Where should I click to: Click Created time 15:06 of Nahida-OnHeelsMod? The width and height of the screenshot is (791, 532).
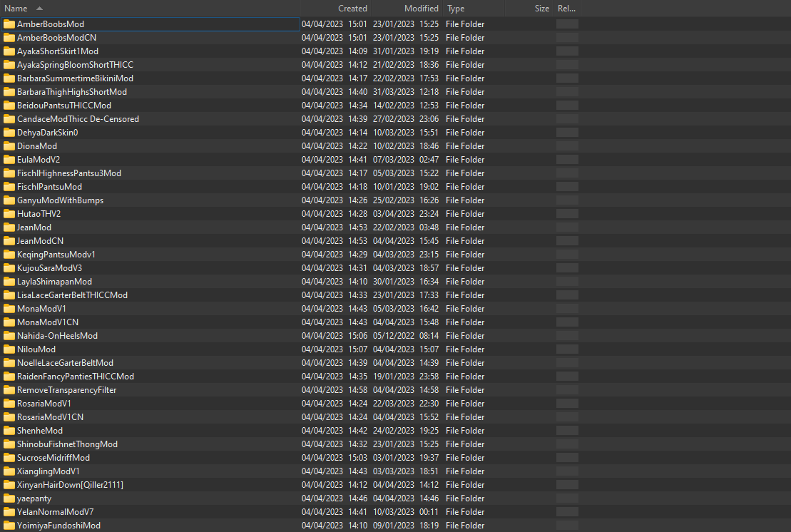(x=357, y=336)
